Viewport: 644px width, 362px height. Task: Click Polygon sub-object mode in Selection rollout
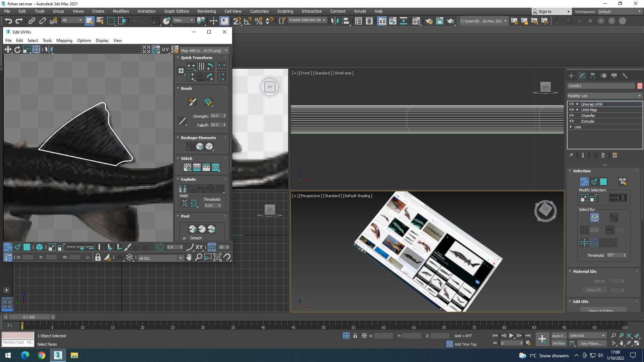[x=603, y=182]
